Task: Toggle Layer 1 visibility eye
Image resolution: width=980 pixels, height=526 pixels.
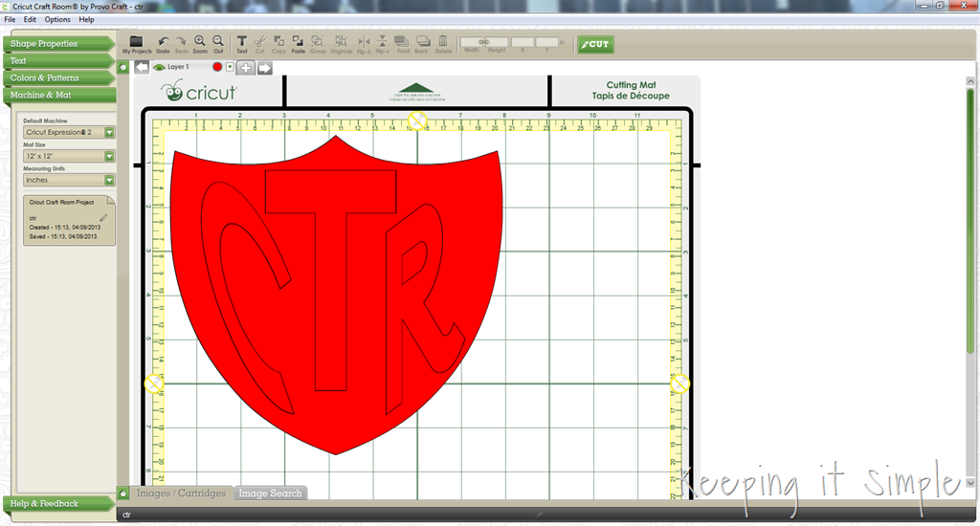Action: pyautogui.click(x=159, y=67)
